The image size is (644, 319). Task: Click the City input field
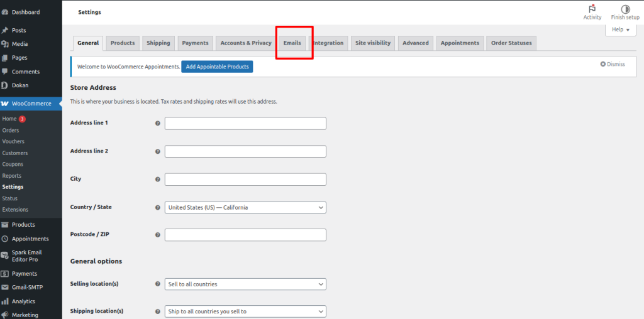pos(245,180)
